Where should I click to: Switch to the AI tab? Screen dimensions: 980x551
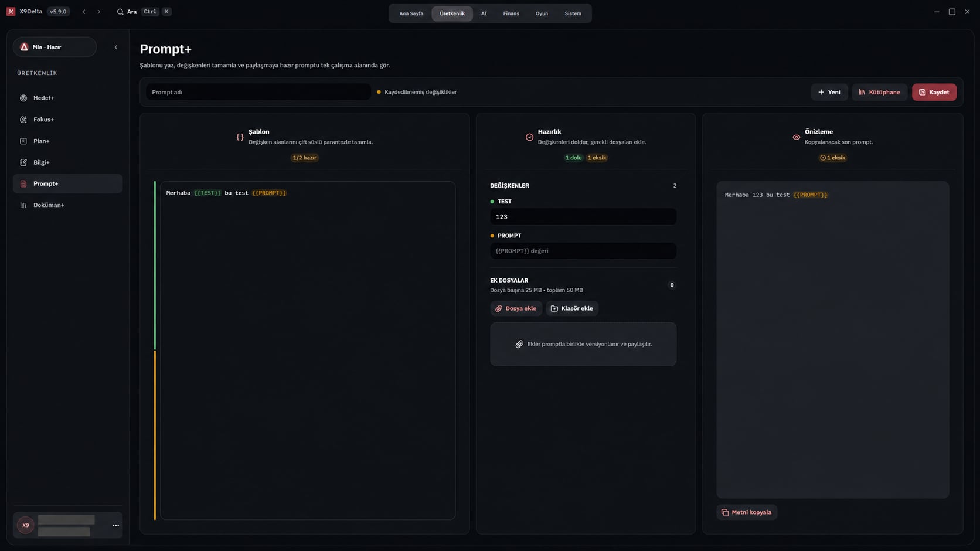(x=484, y=13)
